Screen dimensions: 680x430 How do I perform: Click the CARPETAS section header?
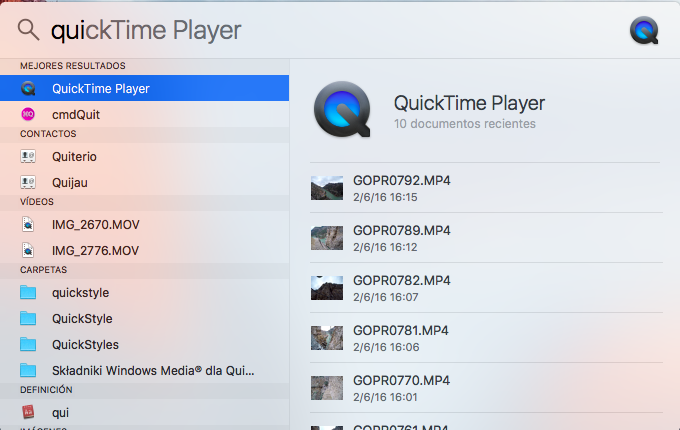tap(43, 270)
